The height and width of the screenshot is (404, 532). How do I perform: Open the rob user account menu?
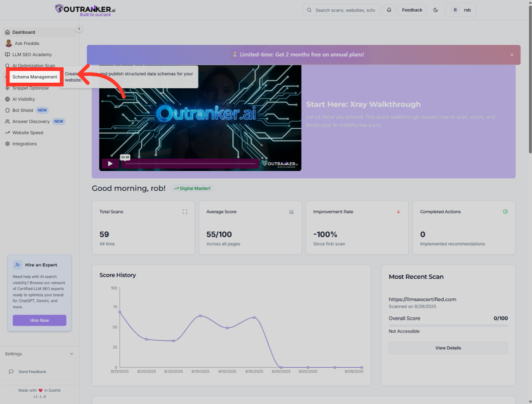(x=461, y=10)
